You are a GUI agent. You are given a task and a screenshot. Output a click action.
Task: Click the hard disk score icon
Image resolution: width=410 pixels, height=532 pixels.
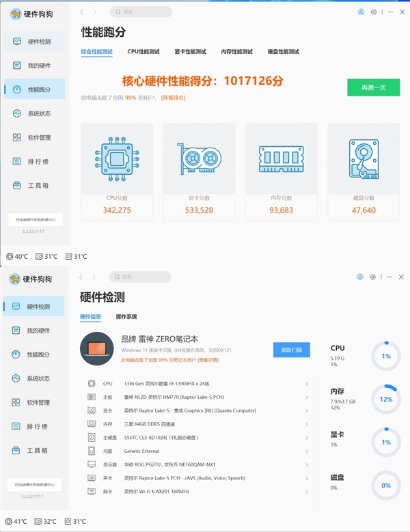click(364, 159)
